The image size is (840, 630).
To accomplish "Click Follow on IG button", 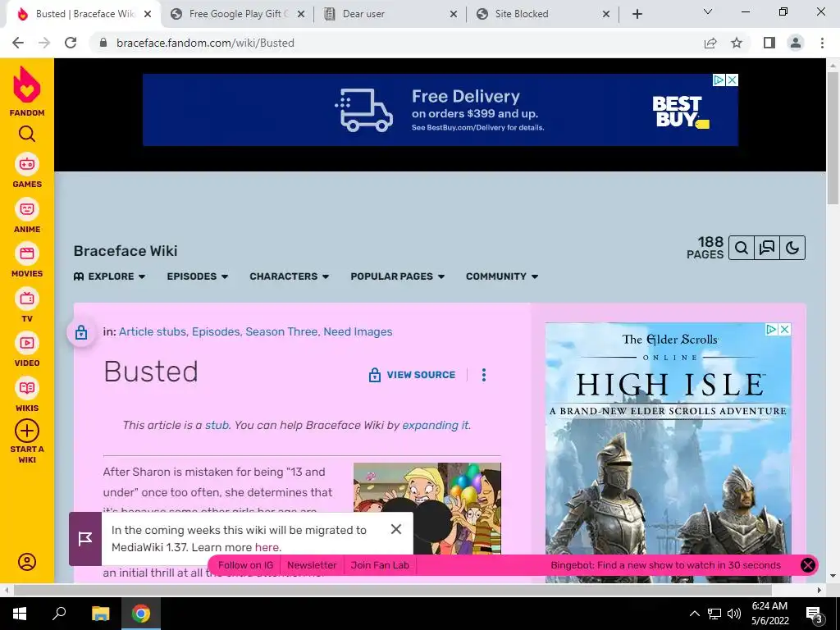I will click(x=245, y=565).
